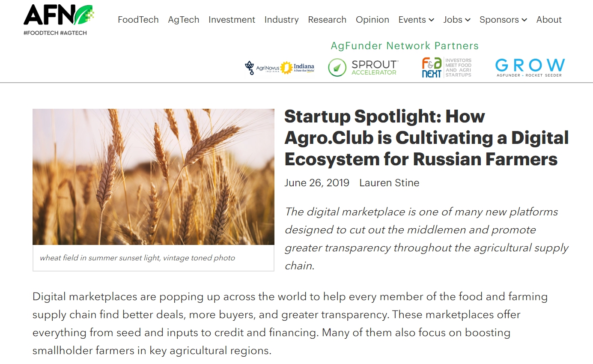
Task: Click author name Lauren Stine
Action: point(389,183)
